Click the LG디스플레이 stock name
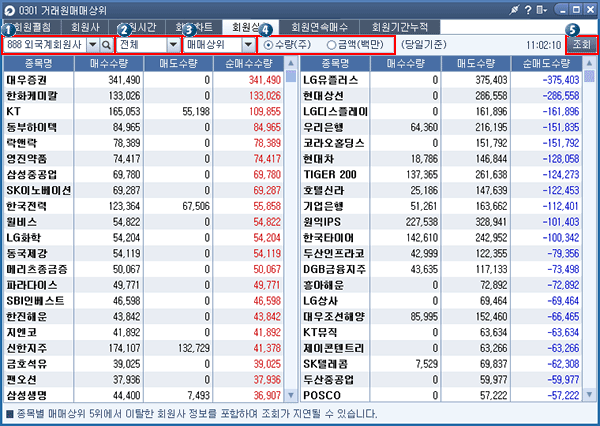The width and height of the screenshot is (600, 426). point(335,111)
